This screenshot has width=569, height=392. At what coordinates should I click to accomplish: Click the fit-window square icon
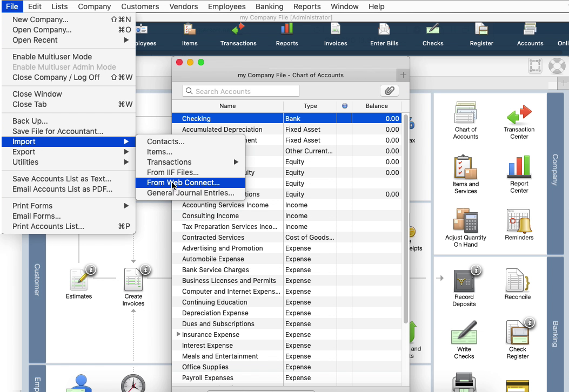pos(535,66)
